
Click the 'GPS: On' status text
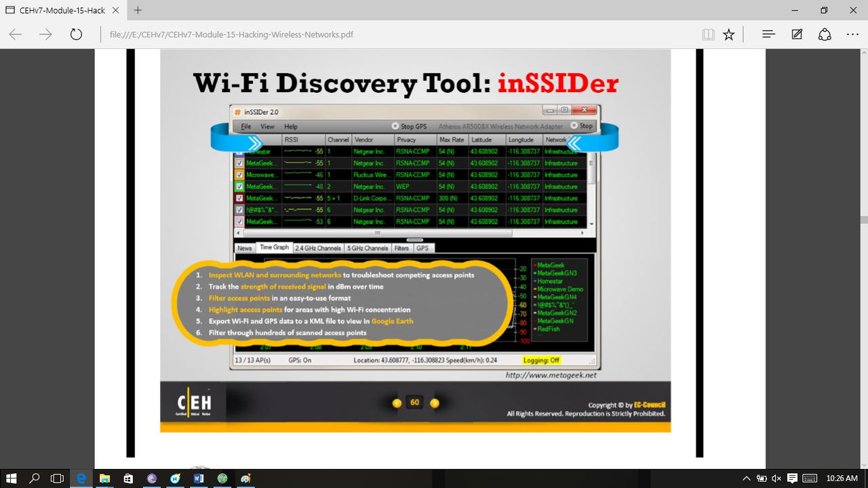tap(300, 360)
